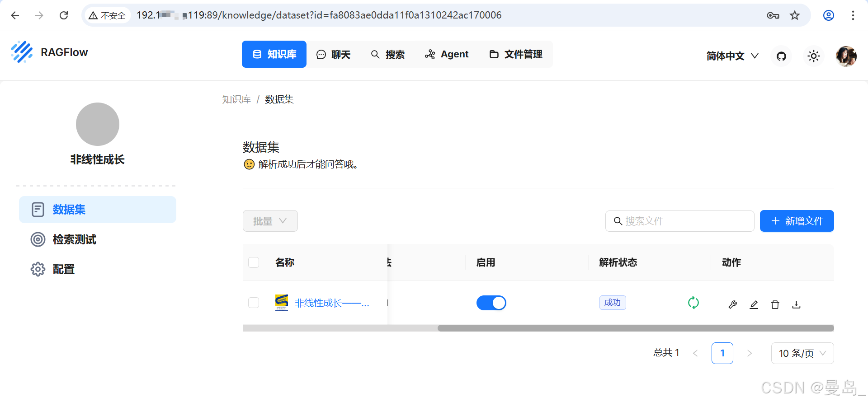
Task: Open the browser profile icon
Action: point(829,15)
